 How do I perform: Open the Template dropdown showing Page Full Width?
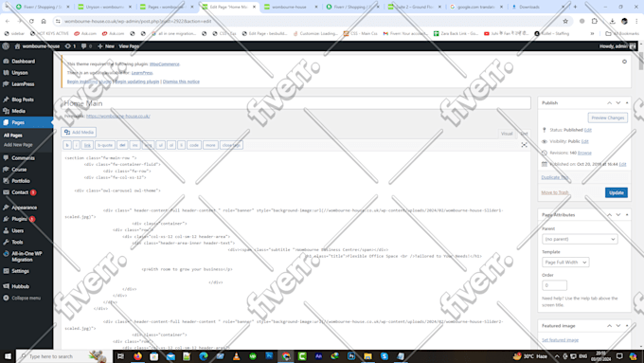tap(565, 263)
